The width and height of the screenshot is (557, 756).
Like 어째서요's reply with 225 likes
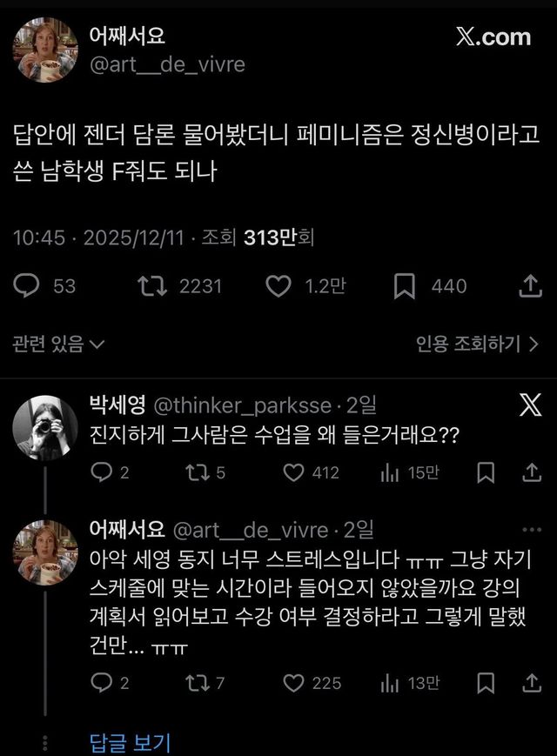pos(295,683)
